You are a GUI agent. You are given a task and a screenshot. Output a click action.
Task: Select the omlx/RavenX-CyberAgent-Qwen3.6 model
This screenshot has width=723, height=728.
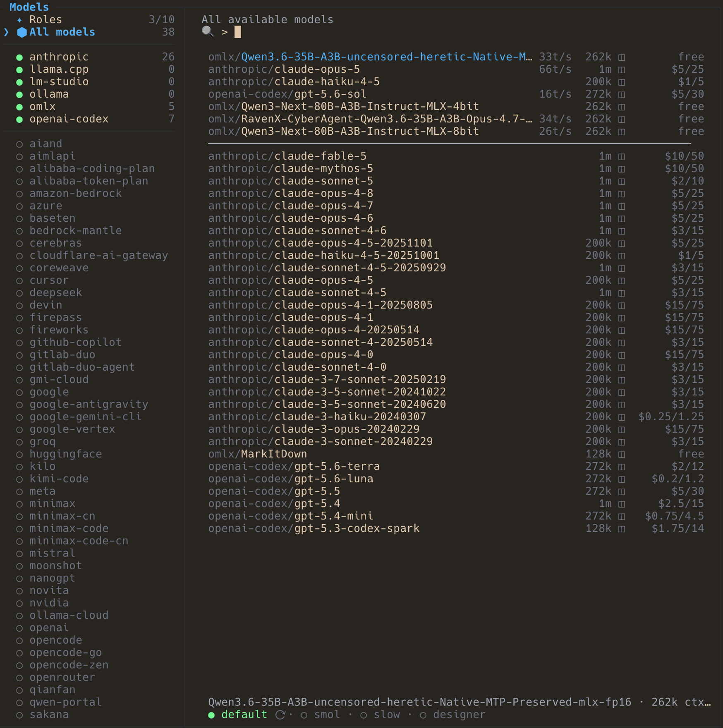(456, 119)
